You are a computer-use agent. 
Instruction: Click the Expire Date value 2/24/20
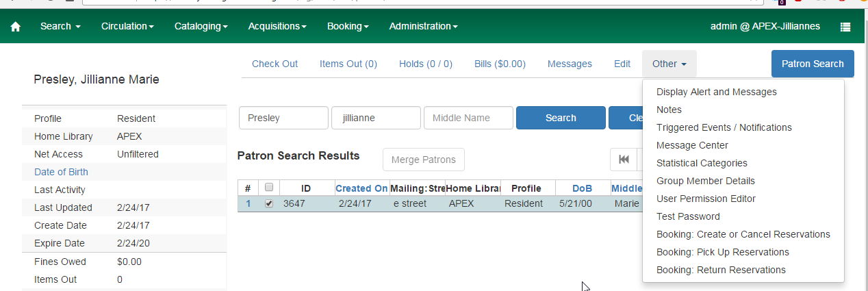[x=133, y=243]
